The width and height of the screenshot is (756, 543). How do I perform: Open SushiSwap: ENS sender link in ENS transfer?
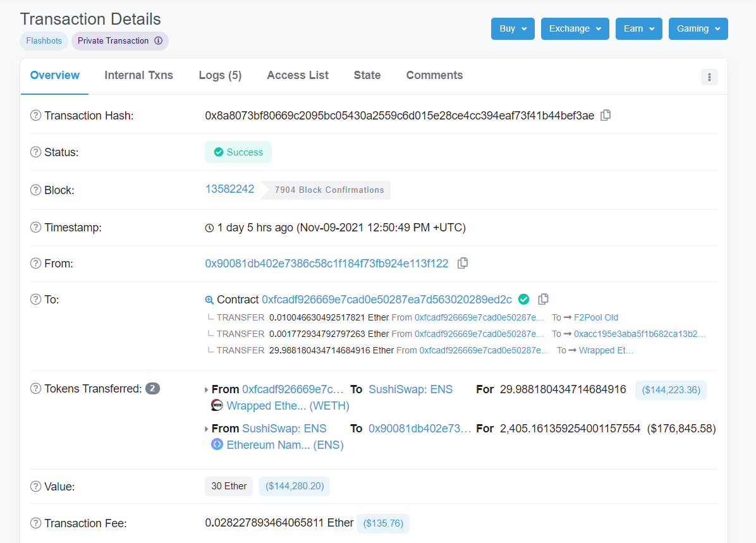(x=284, y=428)
